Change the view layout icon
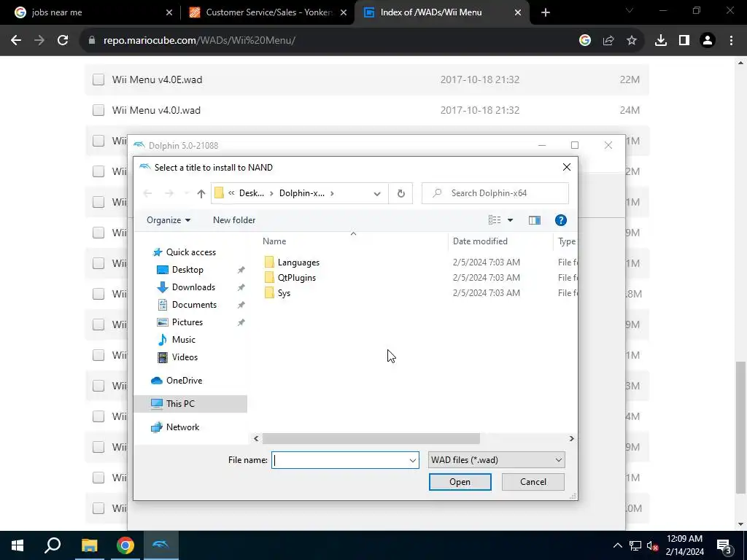The height and width of the screenshot is (560, 747). pyautogui.click(x=495, y=220)
